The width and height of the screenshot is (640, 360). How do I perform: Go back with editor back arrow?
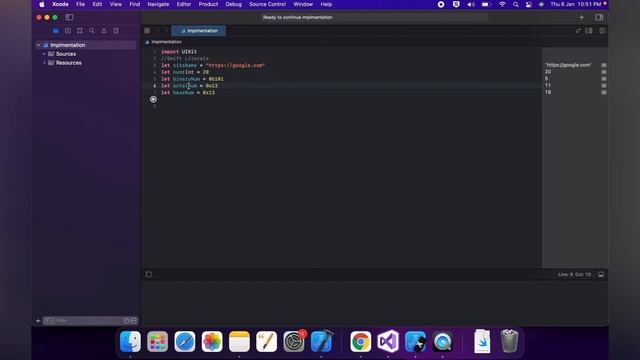click(x=158, y=31)
